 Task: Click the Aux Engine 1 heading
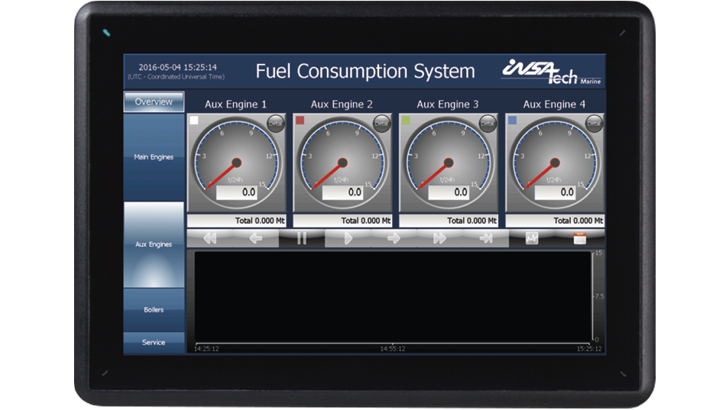(x=236, y=104)
